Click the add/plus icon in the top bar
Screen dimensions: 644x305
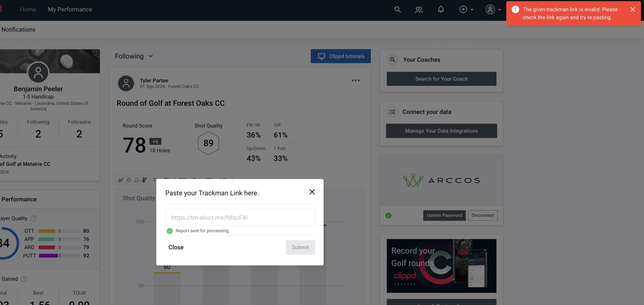463,9
